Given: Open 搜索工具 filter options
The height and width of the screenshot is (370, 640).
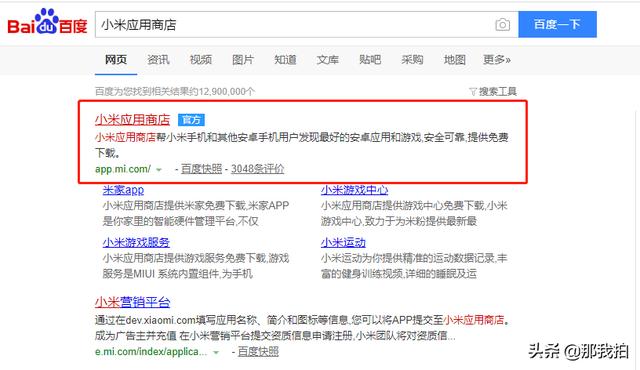Looking at the screenshot, I should coord(498,91).
